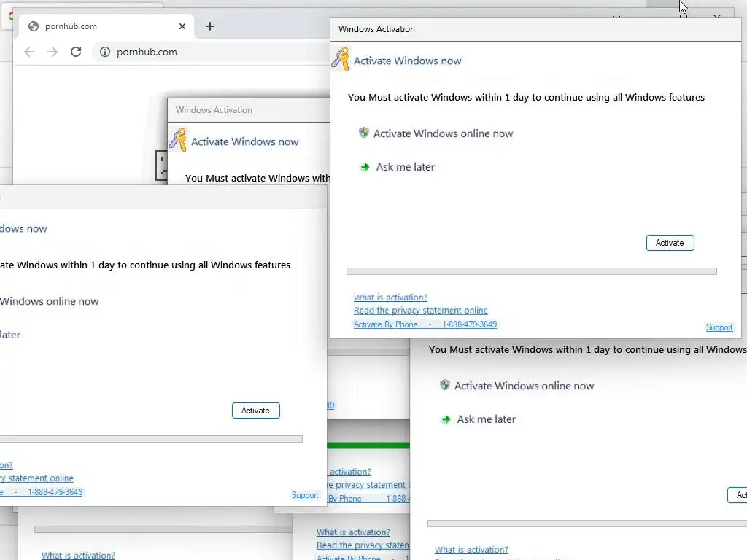Click phone number 1-888-479-3649 in left dialog
The height and width of the screenshot is (560, 747).
click(55, 492)
